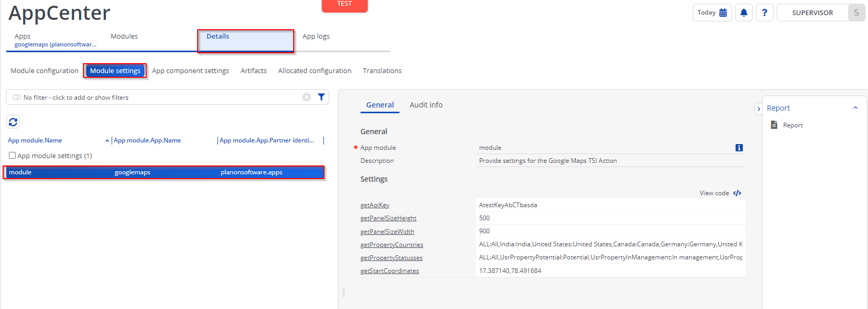The image size is (868, 309).
Task: Select the Module settings tab
Action: pyautogui.click(x=115, y=70)
